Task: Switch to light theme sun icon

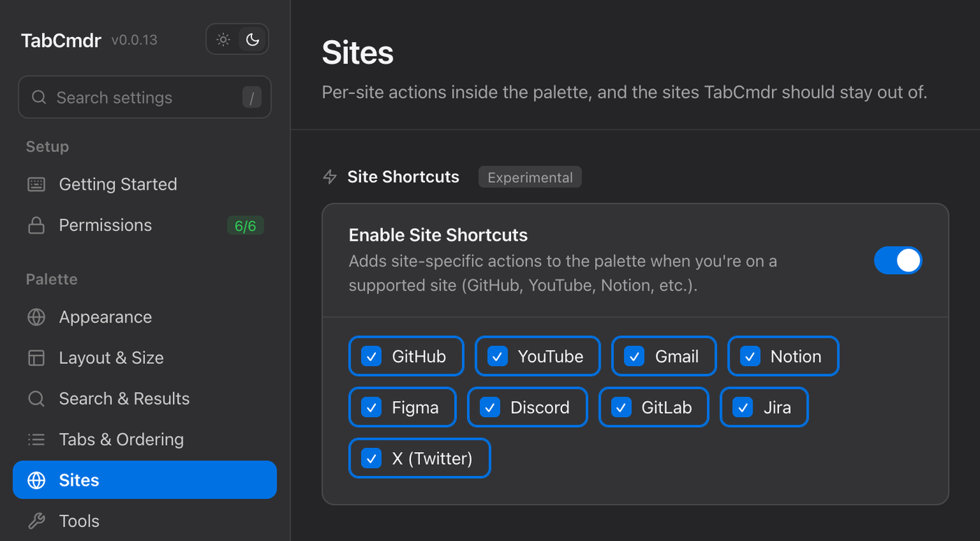Action: pos(223,39)
